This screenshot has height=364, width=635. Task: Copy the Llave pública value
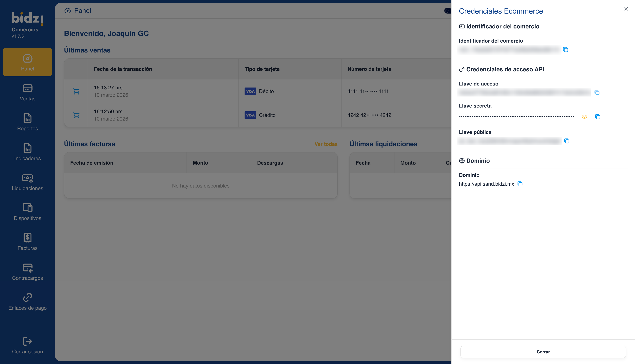point(567,141)
